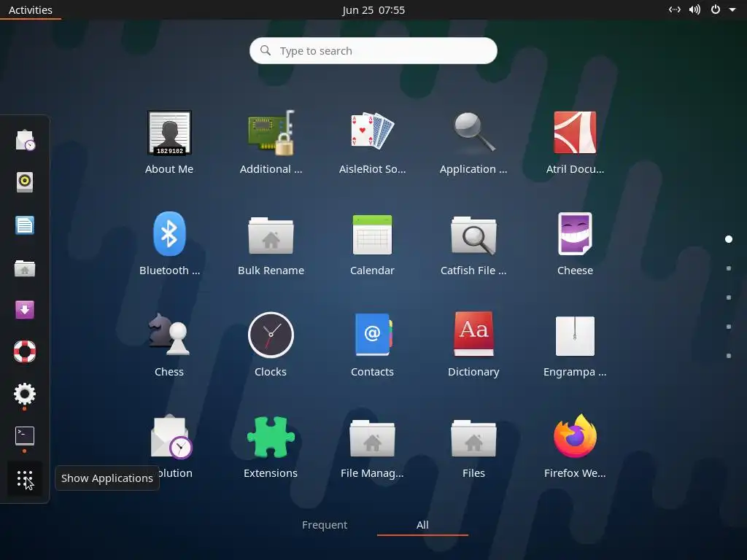Open home folder icon in dock
This screenshot has height=560, width=747.
(x=25, y=268)
